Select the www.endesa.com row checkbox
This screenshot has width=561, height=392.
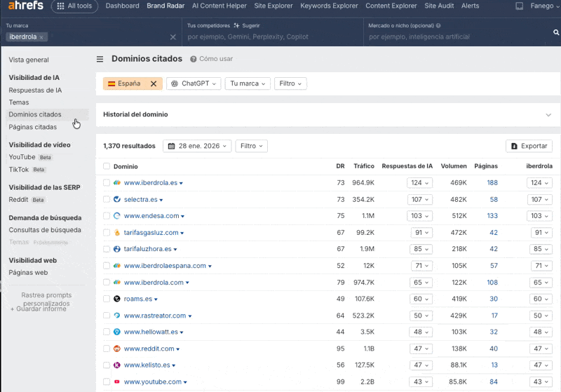[x=107, y=216]
